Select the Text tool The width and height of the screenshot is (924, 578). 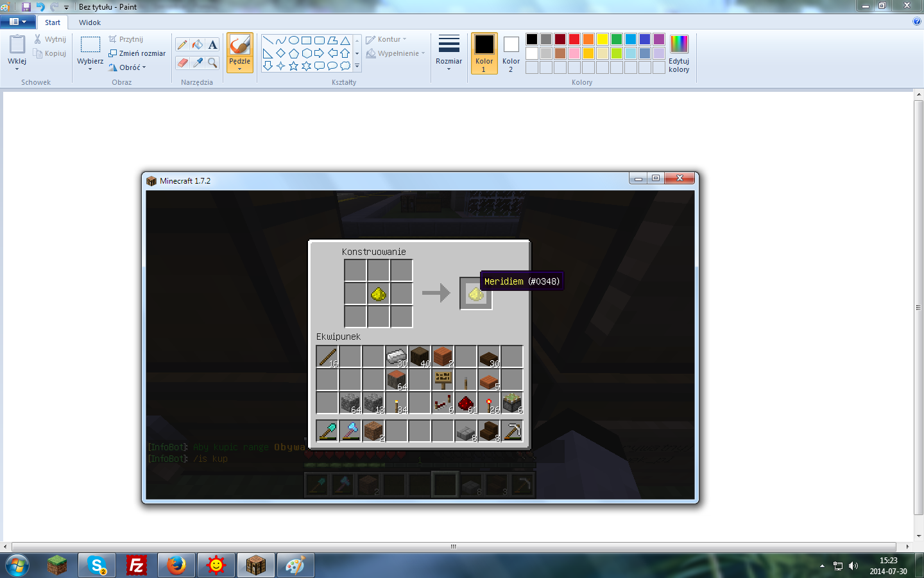pos(212,44)
